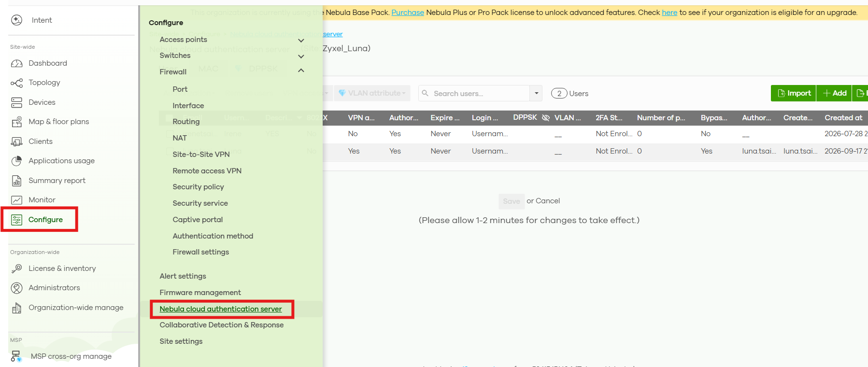Open the Site-to-Site VPN menu item

[x=201, y=155]
